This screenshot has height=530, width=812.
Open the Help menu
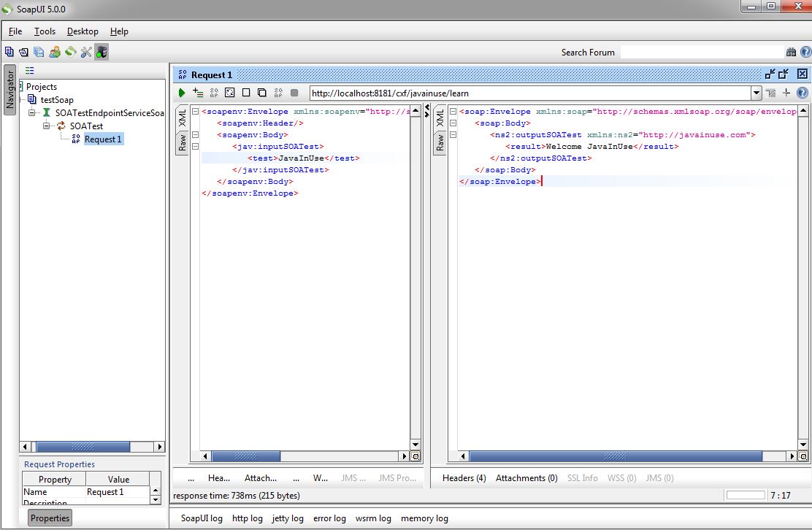point(119,31)
